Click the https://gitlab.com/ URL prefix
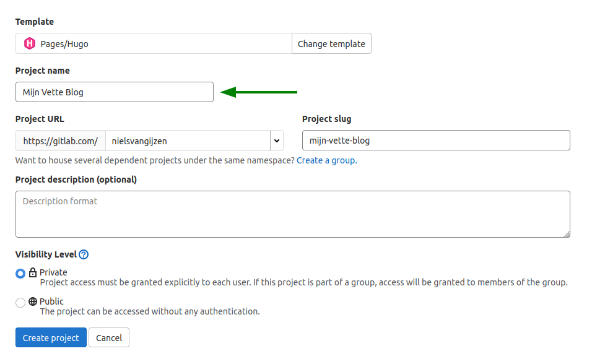Screen dimensions: 605x364 pos(61,141)
